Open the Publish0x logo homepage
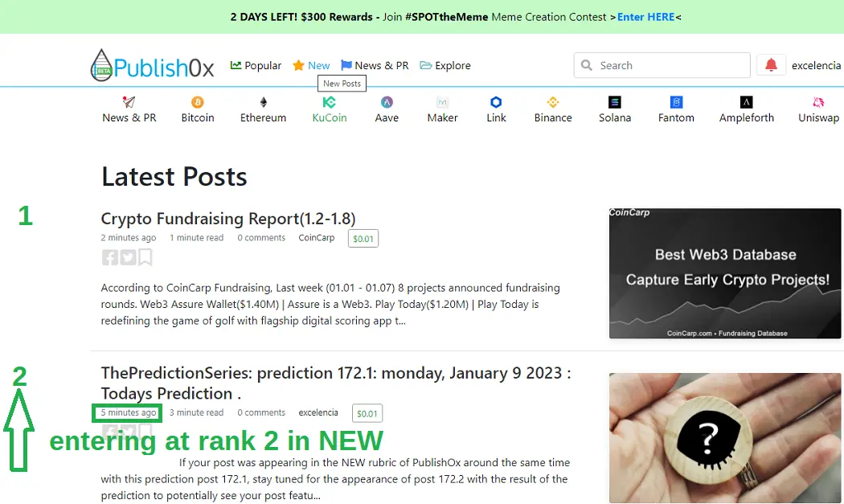 pos(153,66)
